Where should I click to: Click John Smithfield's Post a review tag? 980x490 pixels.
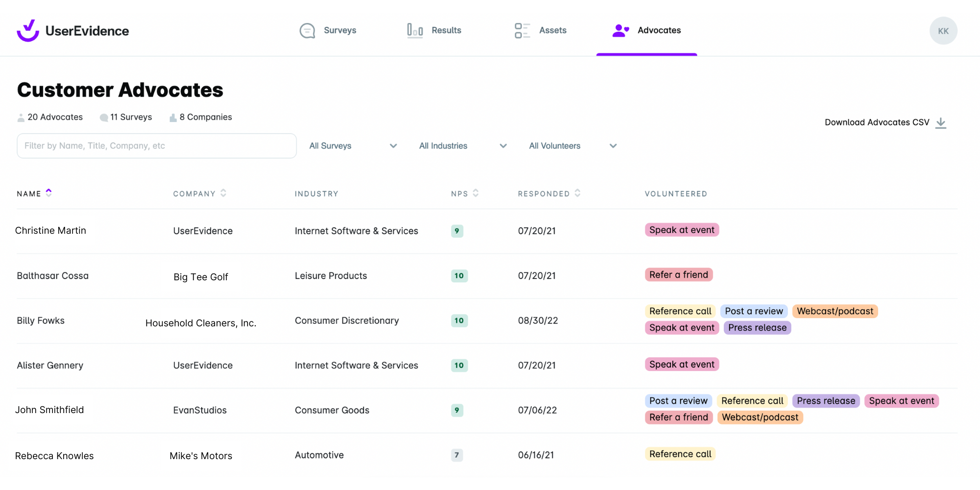coord(679,401)
